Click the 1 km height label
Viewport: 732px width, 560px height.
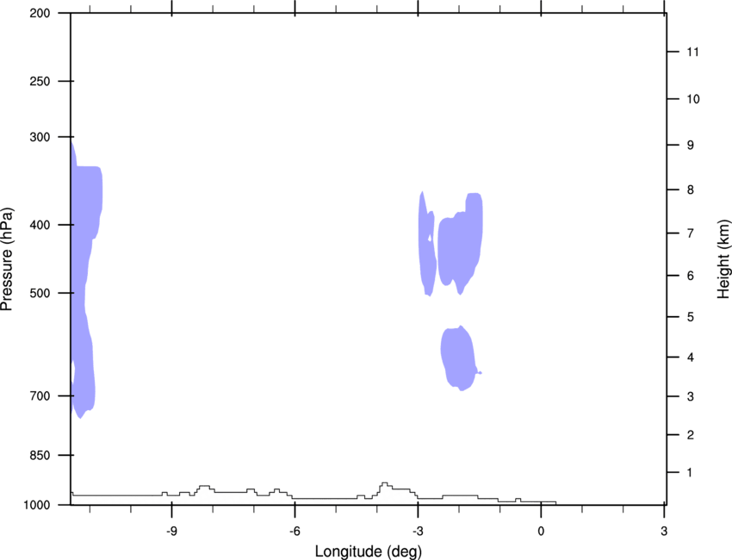click(x=691, y=473)
